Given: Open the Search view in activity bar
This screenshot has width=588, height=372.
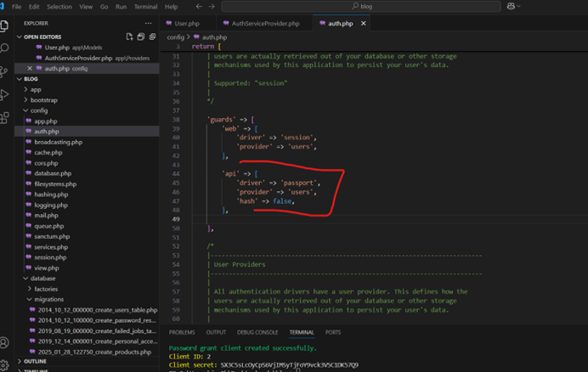Looking at the screenshot, I should 5,48.
